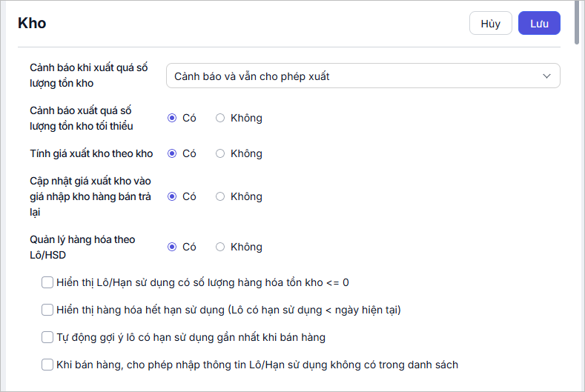Select Không for Tính giá xuất kho theo kho
This screenshot has width=585, height=392.
[220, 153]
